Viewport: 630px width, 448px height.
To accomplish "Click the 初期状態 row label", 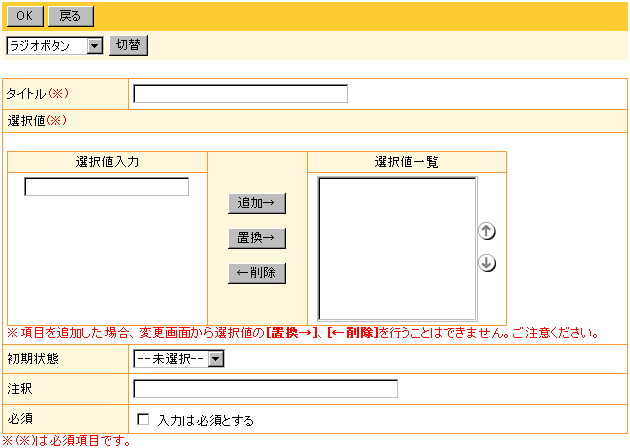I will pyautogui.click(x=27, y=359).
